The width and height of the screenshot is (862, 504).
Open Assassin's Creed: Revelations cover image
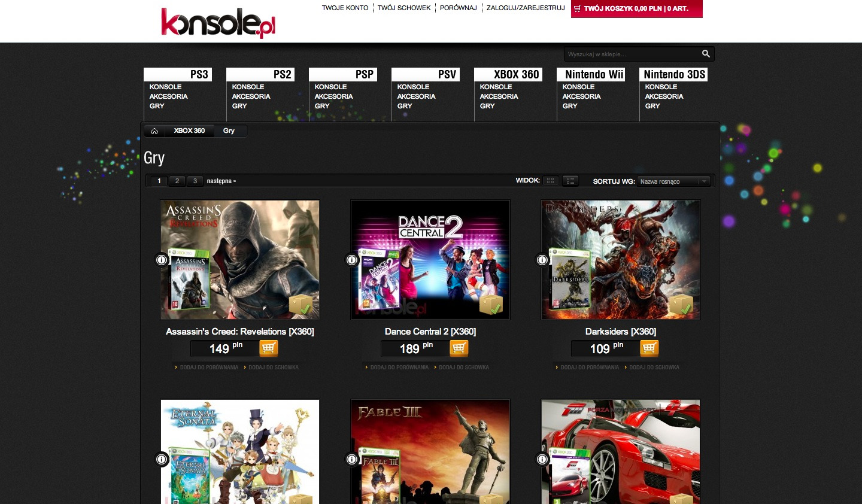(x=240, y=260)
